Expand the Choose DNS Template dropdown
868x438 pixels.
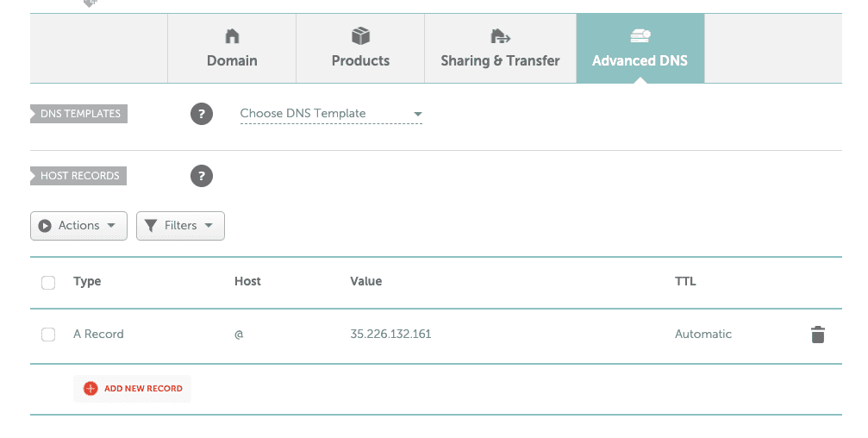[x=331, y=114]
